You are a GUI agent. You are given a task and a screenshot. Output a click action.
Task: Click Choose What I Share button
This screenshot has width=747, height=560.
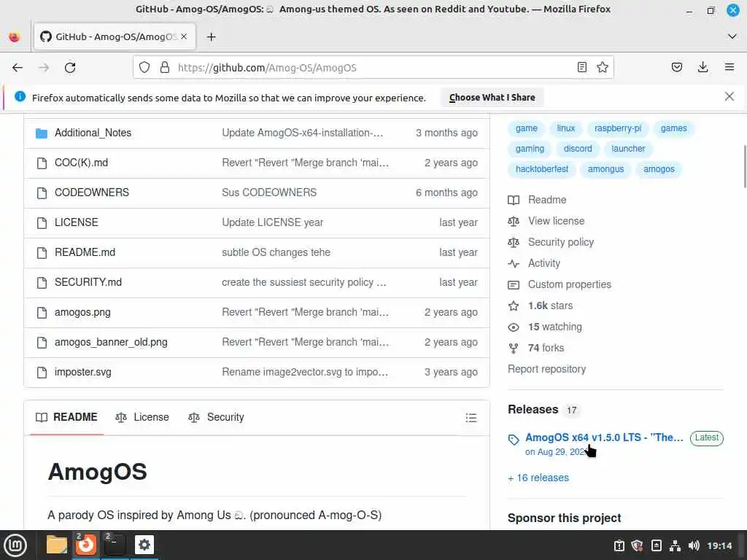492,98
